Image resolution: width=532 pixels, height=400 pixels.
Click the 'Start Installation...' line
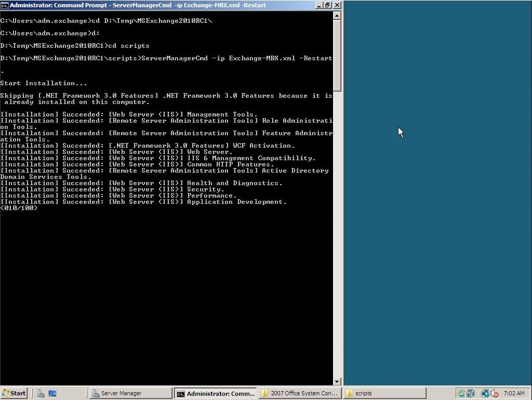click(44, 83)
